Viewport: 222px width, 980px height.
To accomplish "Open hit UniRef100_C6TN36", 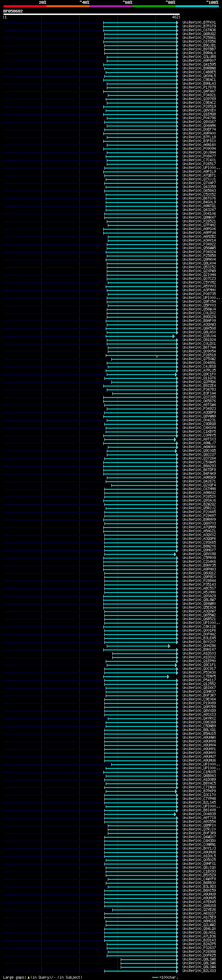I will [x=199, y=30].
